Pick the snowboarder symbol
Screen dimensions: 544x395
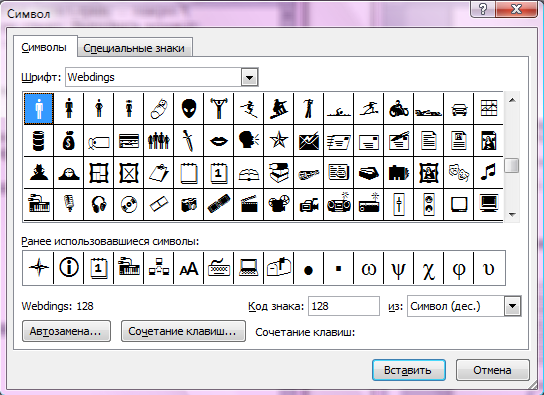pyautogui.click(x=279, y=109)
